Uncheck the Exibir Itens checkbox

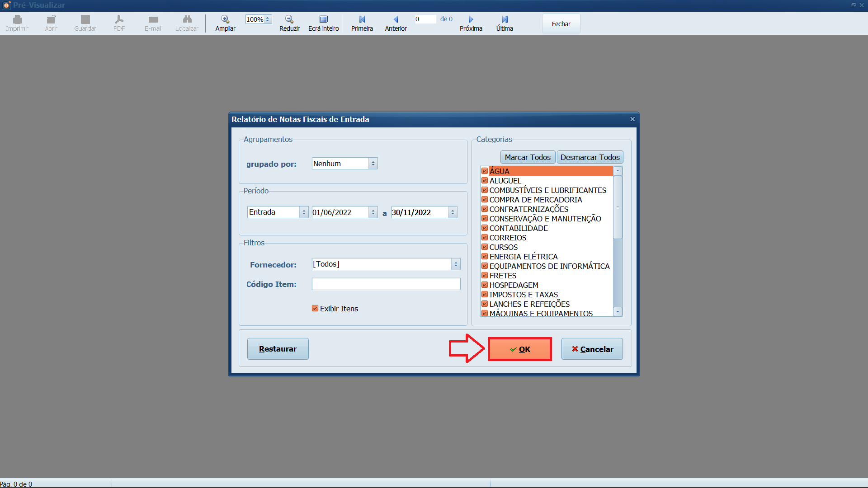(315, 308)
